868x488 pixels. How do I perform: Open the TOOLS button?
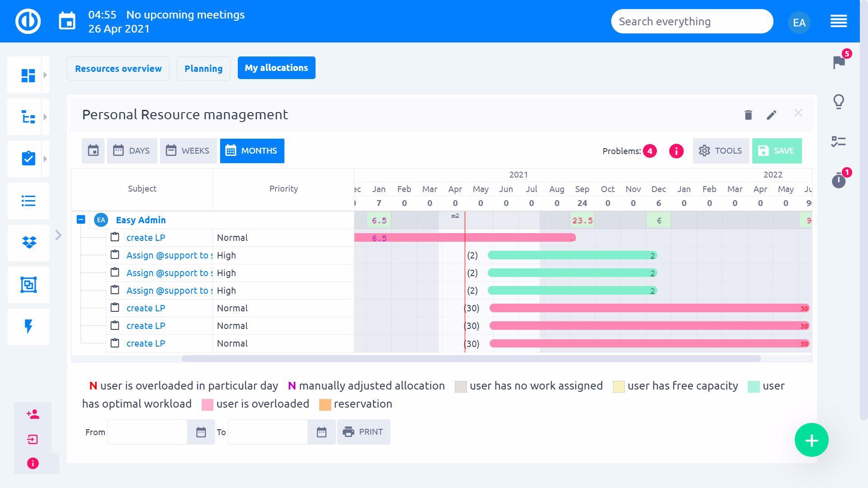(720, 150)
